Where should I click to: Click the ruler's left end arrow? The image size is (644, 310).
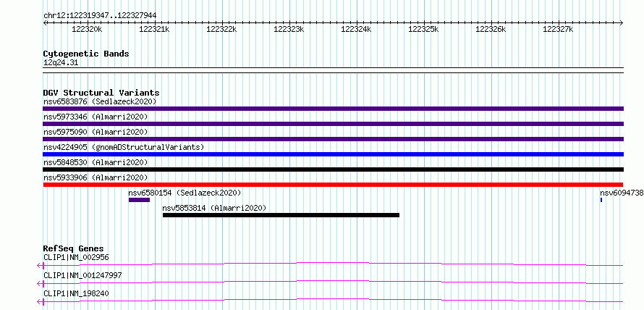coord(45,22)
